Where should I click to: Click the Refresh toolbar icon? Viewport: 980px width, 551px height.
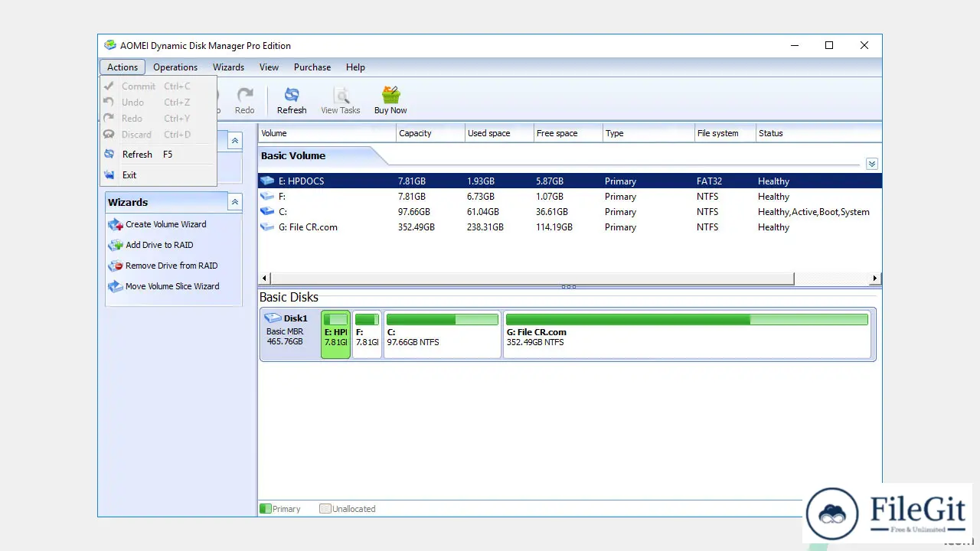click(x=292, y=95)
